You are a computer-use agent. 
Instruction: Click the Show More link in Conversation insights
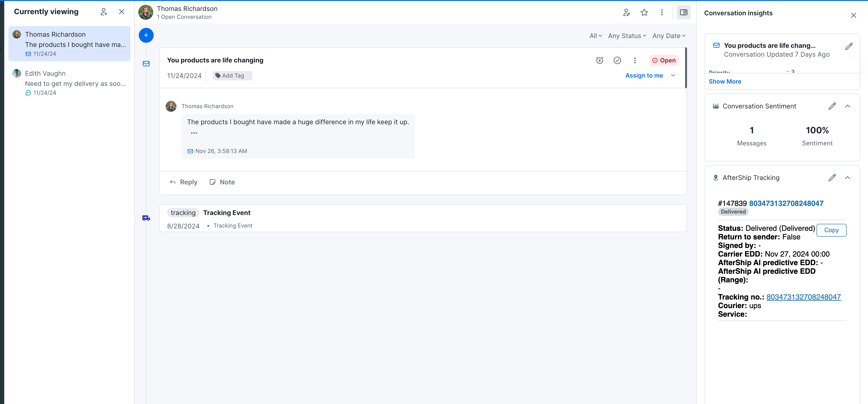pyautogui.click(x=725, y=81)
